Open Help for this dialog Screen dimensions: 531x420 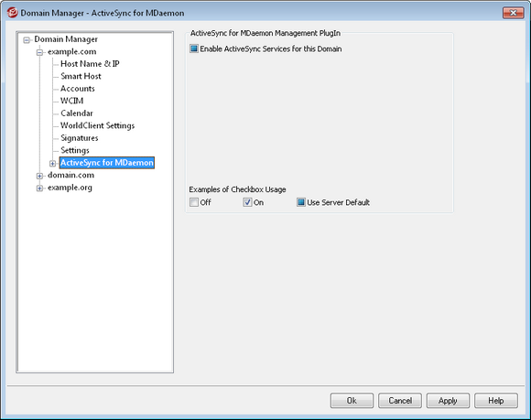[496, 401]
